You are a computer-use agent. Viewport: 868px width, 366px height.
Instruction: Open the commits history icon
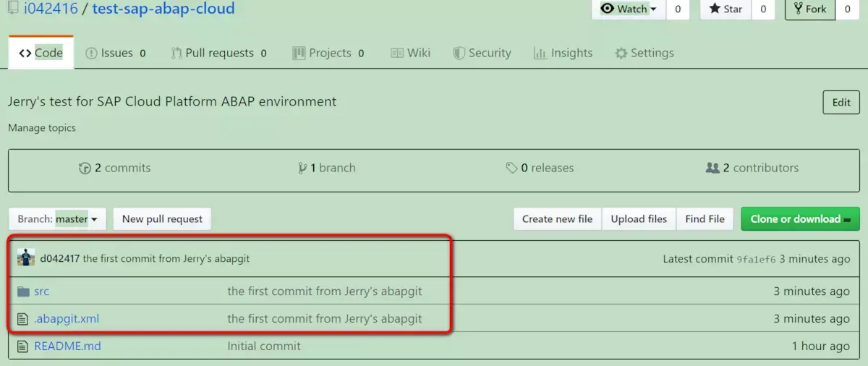pos(85,168)
